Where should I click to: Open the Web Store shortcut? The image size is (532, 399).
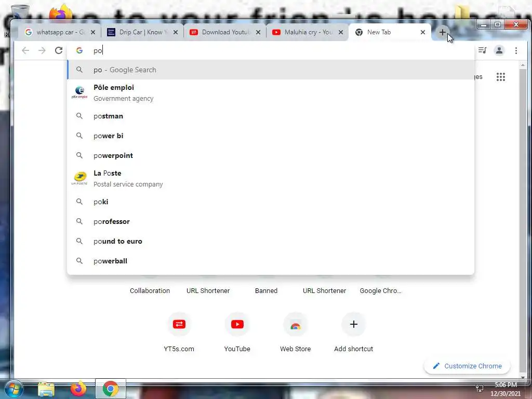295,332
